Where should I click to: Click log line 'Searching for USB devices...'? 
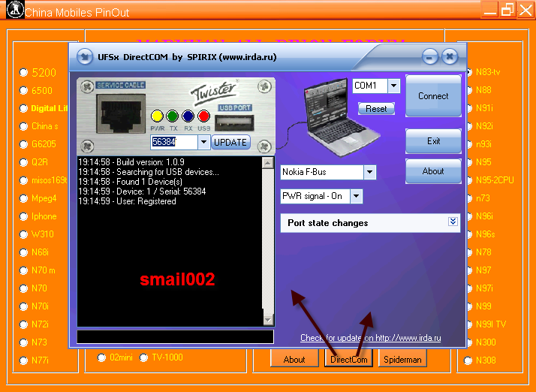tap(149, 172)
